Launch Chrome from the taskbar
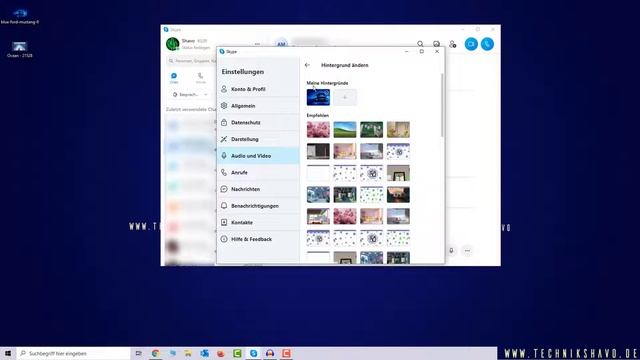 [156, 353]
